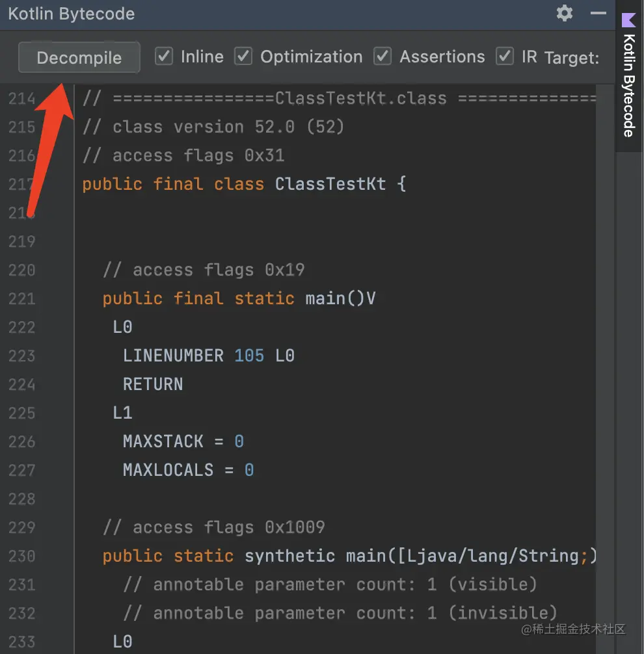
Task: Click 'main()V' method signature
Action: pos(340,298)
